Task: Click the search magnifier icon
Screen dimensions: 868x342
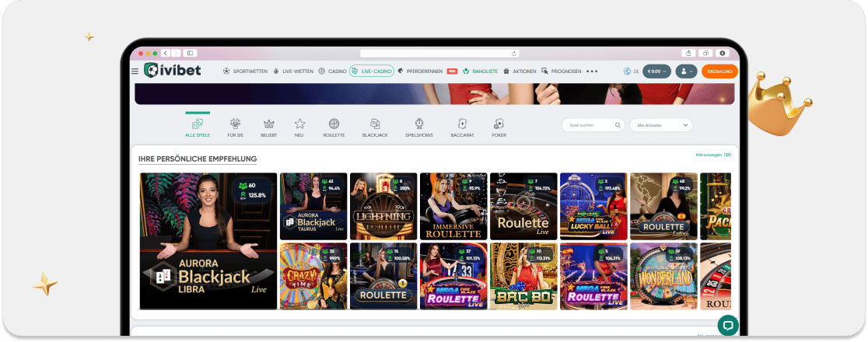Action: (618, 125)
